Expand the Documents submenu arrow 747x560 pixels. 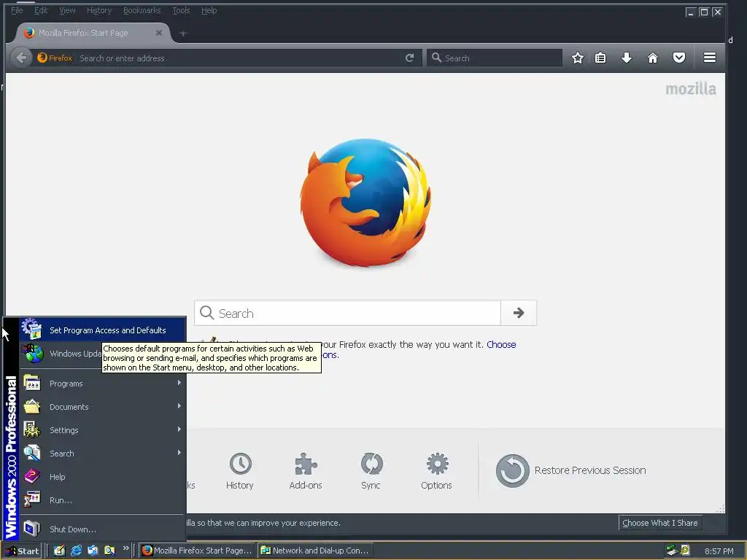[179, 406]
